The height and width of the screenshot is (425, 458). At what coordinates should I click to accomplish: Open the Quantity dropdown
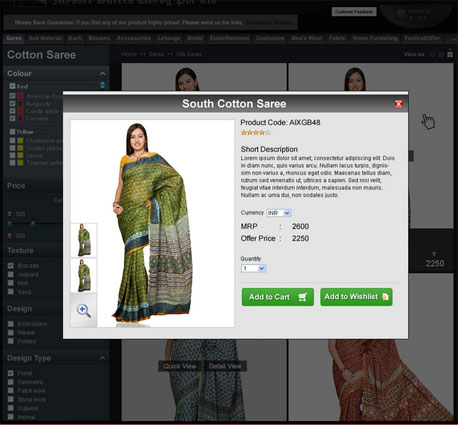253,268
